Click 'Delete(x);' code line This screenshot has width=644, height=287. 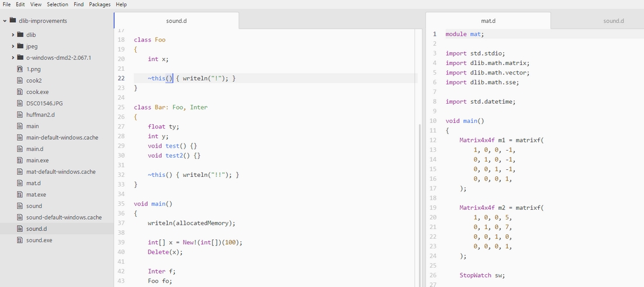tap(165, 252)
